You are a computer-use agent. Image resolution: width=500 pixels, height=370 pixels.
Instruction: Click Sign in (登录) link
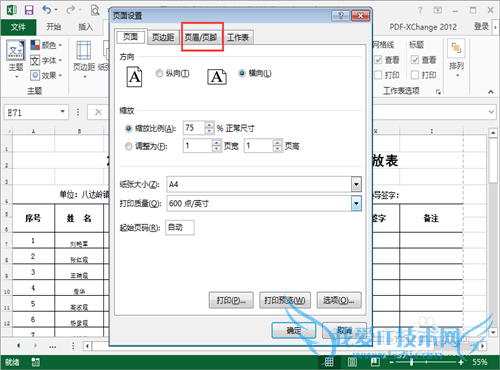coord(481,27)
